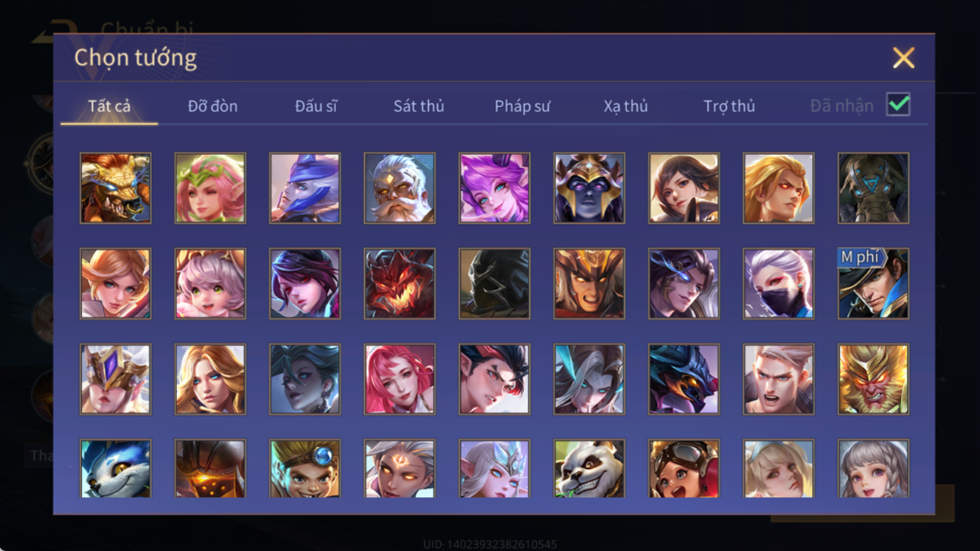This screenshot has width=980, height=551.
Task: Toggle the Đã nhận checkbox
Action: [898, 105]
